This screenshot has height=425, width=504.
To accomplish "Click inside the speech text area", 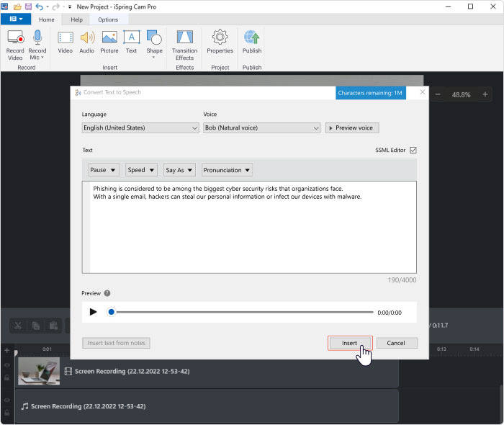I will 248,231.
